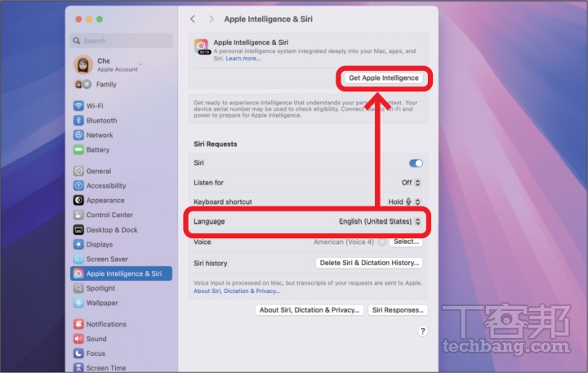Go back with the left chevron
The height and width of the screenshot is (373, 588).
(x=193, y=19)
